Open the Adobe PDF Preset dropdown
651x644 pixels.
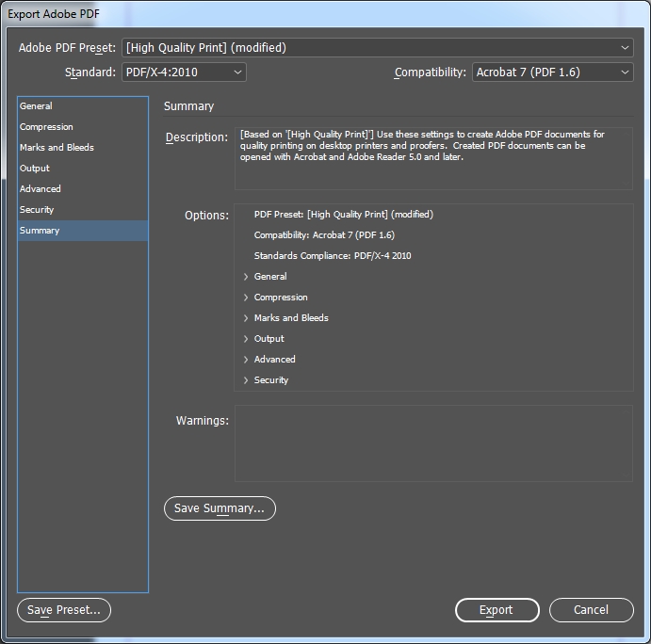pyautogui.click(x=378, y=48)
